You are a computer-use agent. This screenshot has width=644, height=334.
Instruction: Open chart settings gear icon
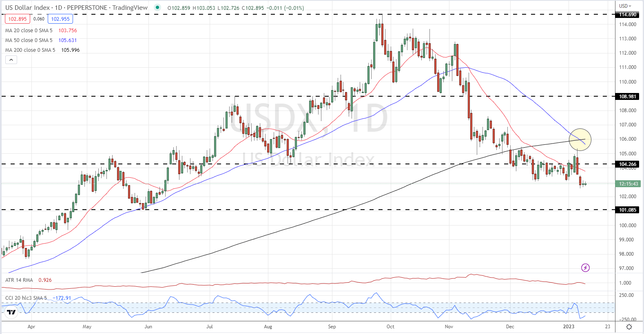coord(629,327)
